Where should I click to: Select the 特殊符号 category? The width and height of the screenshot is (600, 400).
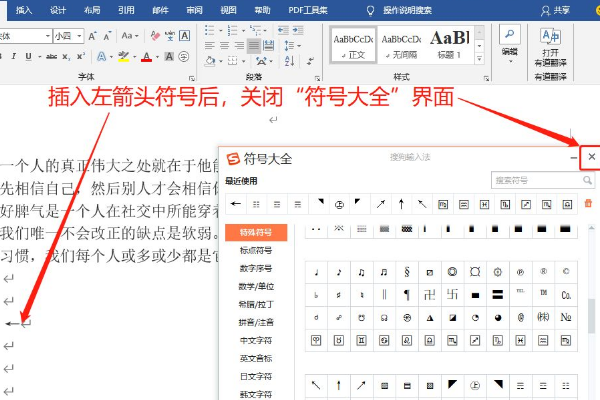(x=256, y=232)
